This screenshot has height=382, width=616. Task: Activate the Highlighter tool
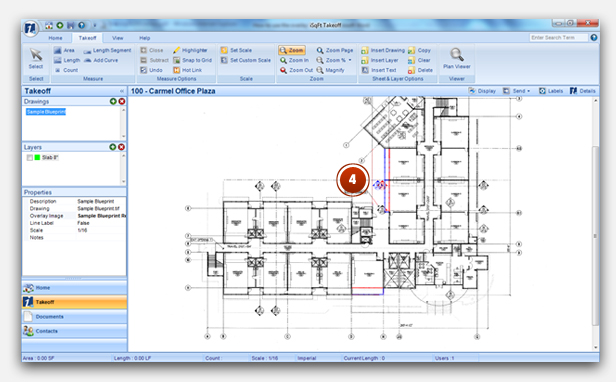[x=190, y=50]
